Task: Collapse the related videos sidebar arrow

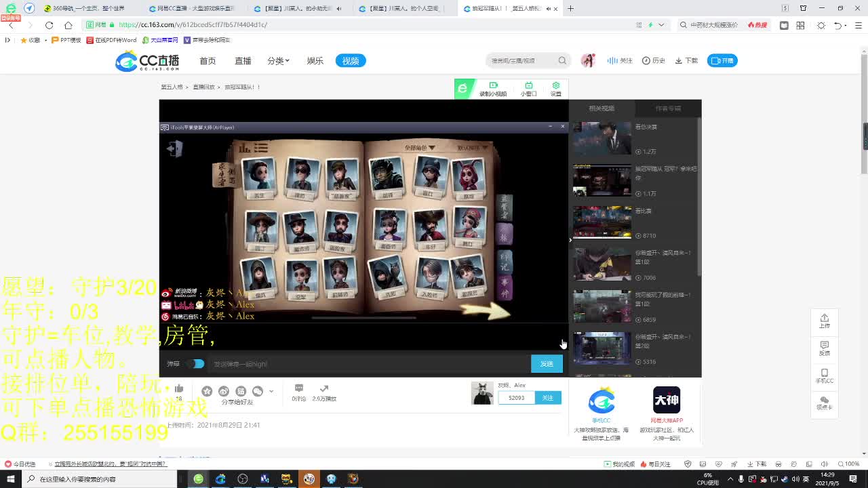Action: click(570, 239)
